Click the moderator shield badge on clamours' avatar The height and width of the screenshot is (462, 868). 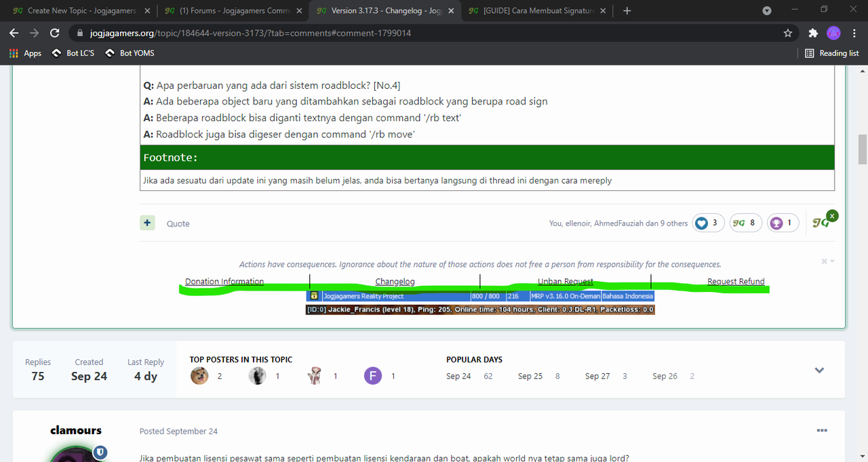[x=101, y=452]
